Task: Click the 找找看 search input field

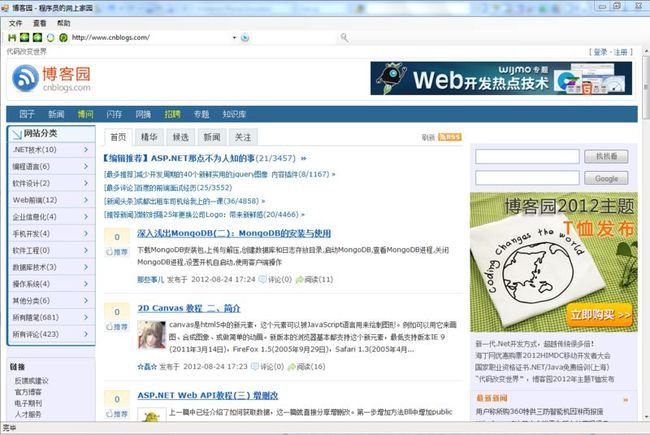Action: pyautogui.click(x=527, y=156)
